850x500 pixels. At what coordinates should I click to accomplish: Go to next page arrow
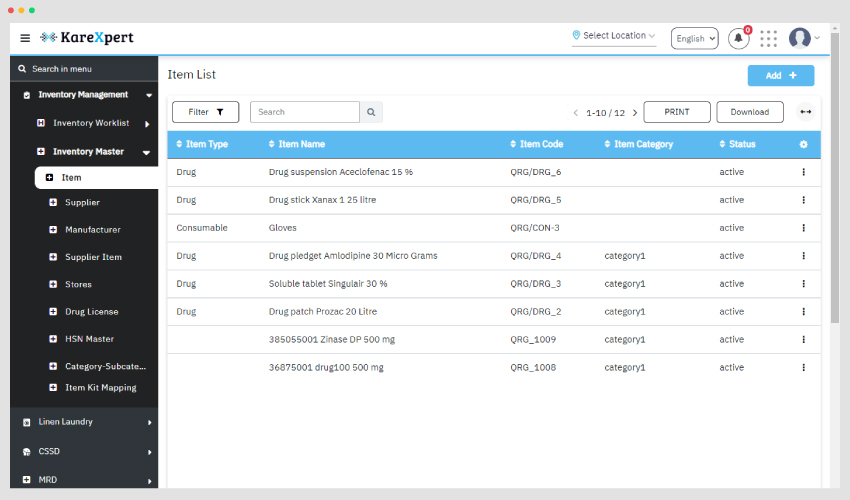tap(635, 113)
